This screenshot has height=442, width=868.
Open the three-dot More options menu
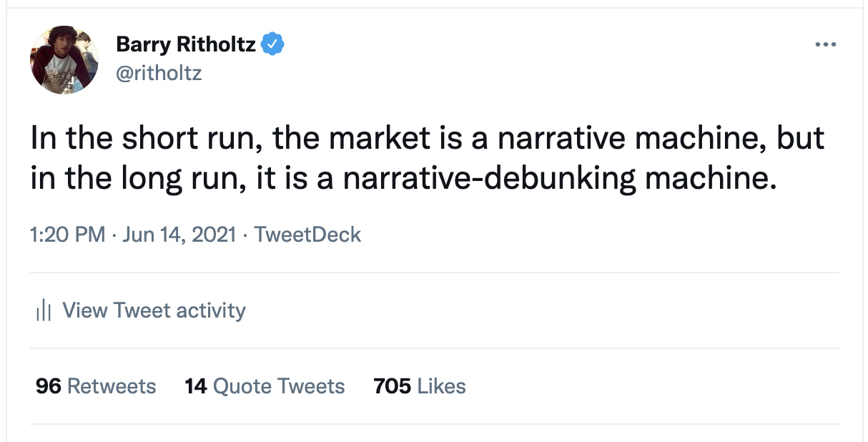825,44
